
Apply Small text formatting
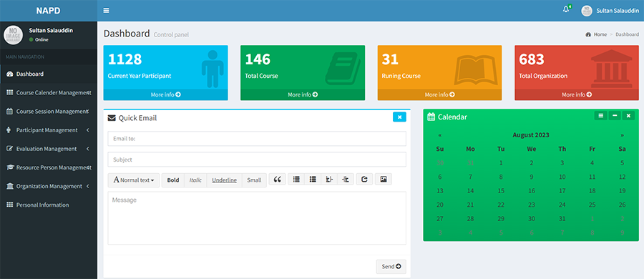pos(254,180)
